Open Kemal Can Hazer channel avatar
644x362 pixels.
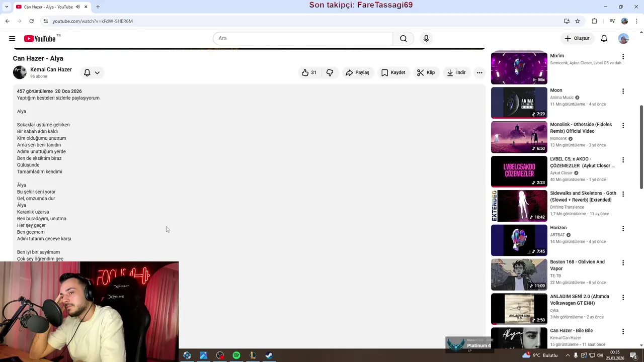tap(20, 73)
